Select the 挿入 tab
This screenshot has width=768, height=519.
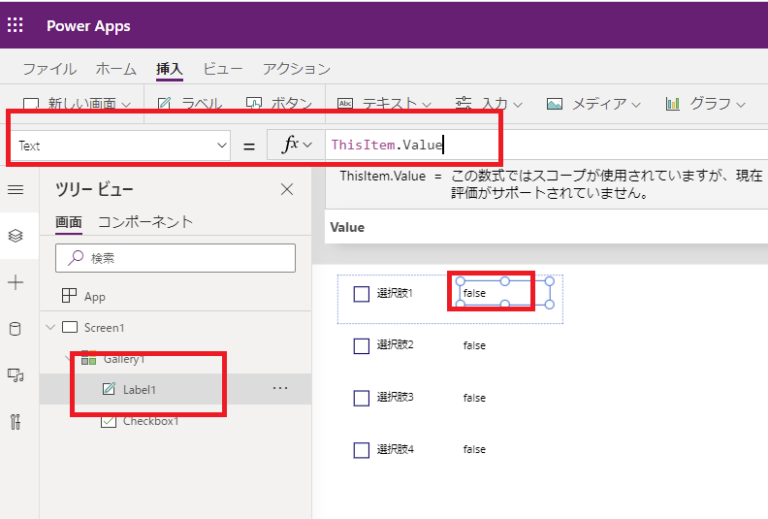click(169, 69)
